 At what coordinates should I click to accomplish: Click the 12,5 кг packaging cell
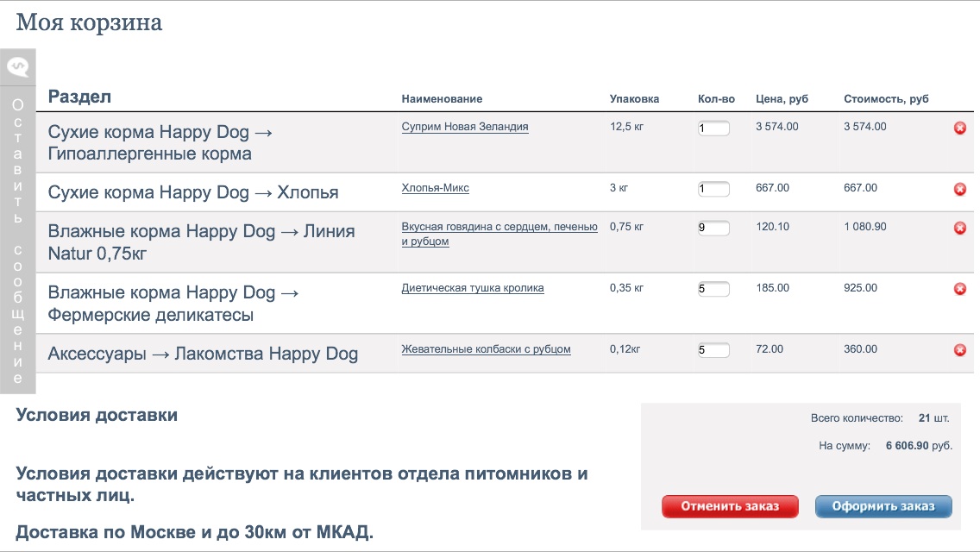pyautogui.click(x=627, y=127)
